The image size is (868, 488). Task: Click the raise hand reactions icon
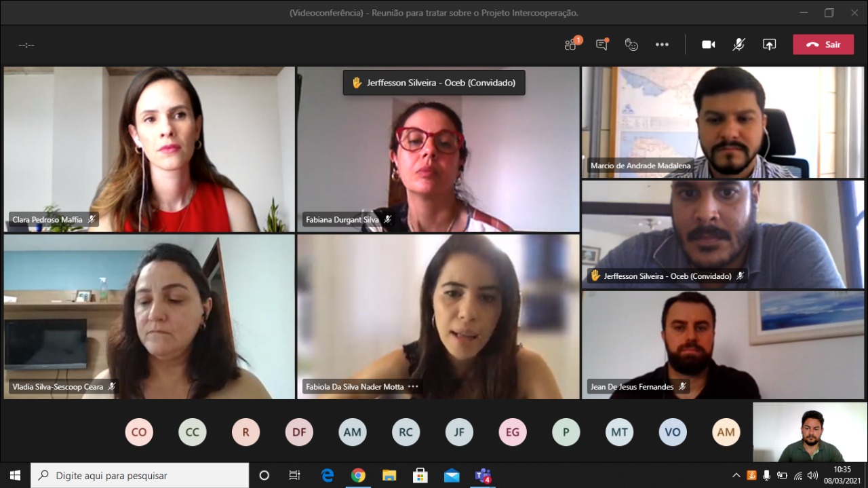point(631,45)
